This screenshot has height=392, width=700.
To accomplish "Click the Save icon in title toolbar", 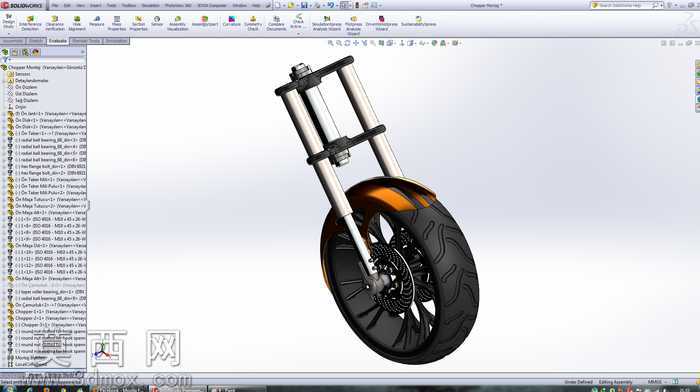I will [304, 5].
